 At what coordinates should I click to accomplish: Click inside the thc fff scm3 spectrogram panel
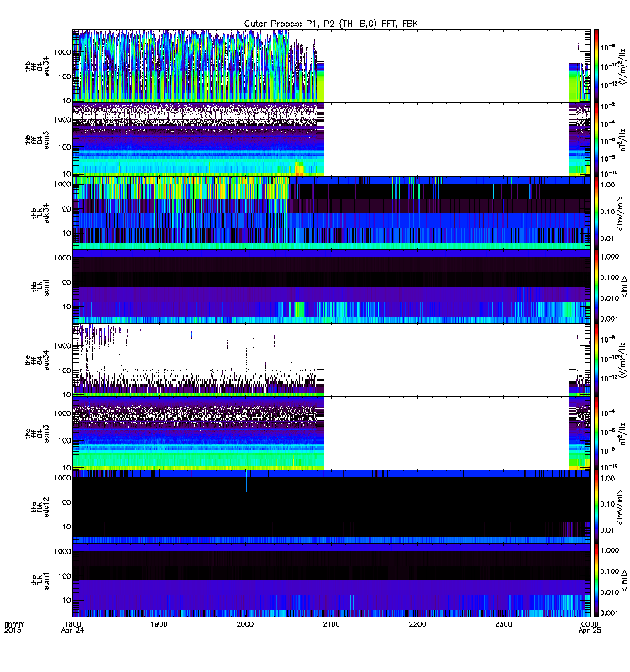(331, 433)
